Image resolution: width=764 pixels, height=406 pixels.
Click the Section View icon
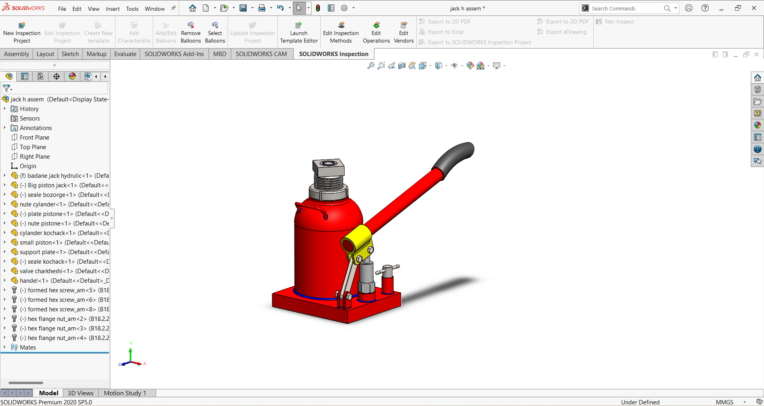coord(401,65)
